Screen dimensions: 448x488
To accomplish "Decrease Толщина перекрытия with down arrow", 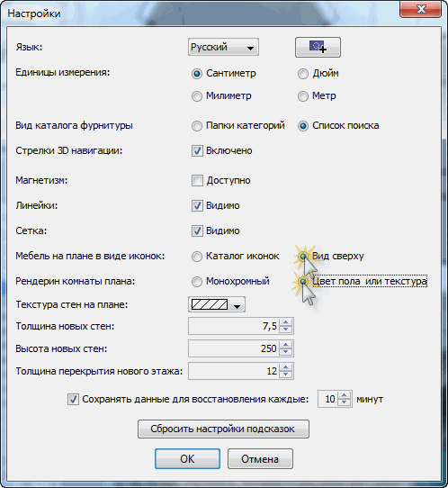I will coord(286,375).
